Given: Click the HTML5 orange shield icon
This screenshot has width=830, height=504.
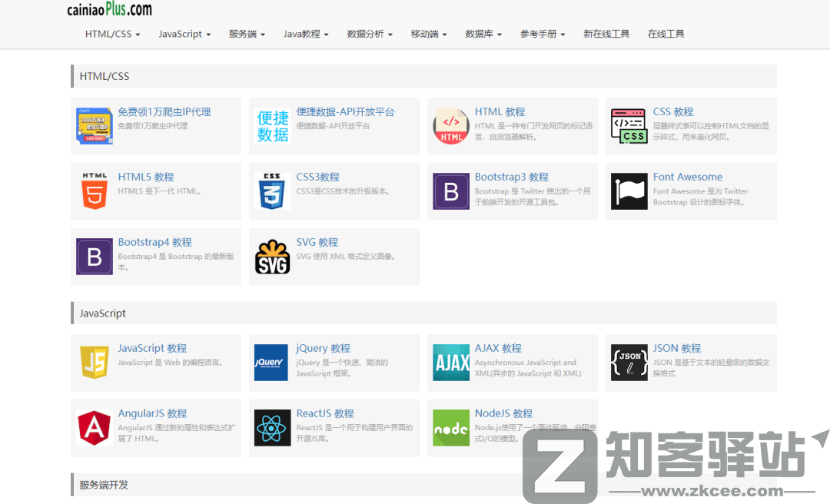Looking at the screenshot, I should [95, 191].
